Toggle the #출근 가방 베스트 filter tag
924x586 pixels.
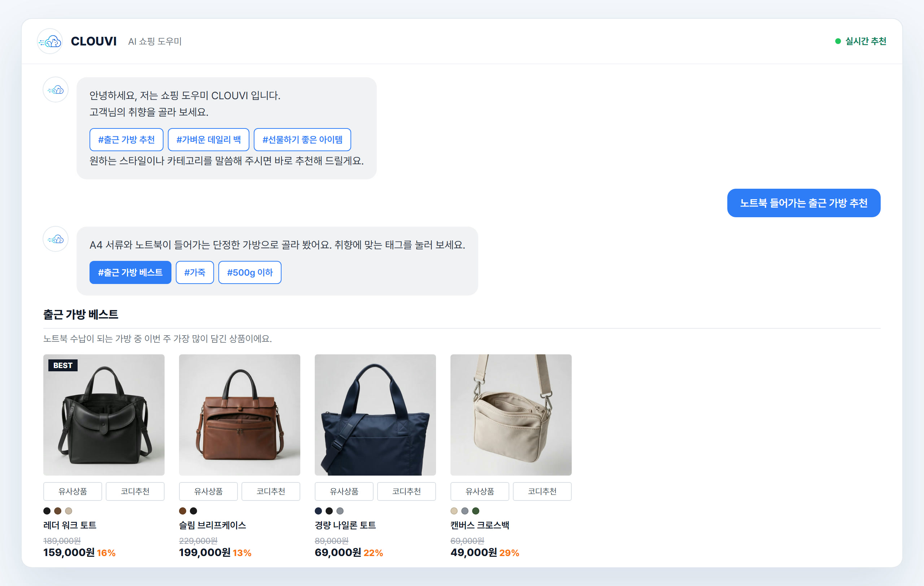(x=130, y=272)
